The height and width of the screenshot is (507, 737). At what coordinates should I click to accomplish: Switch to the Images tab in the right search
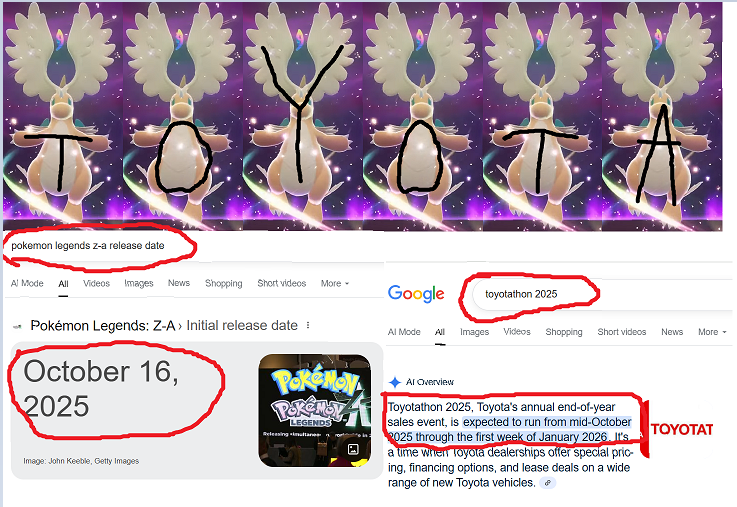tap(474, 332)
